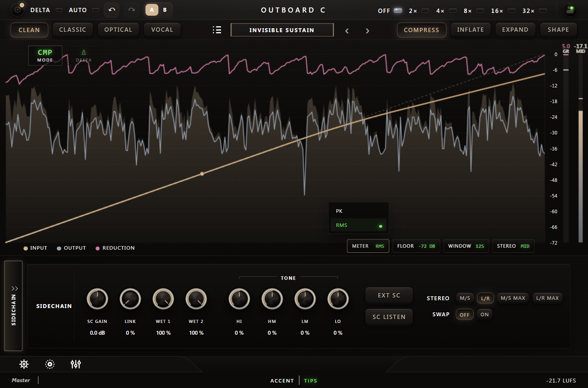Switch display to Delta view
The width and height of the screenshot is (588, 388).
click(x=83, y=55)
